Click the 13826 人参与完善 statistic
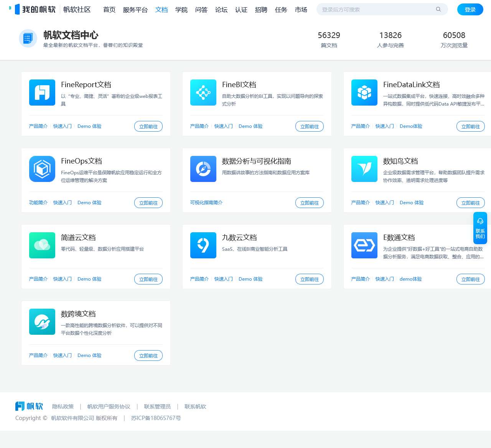Viewport: 491px width, 448px height. tap(390, 40)
